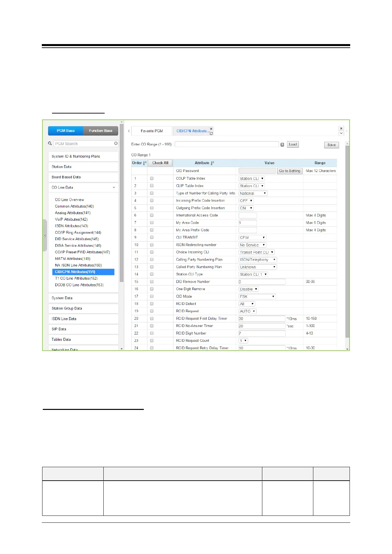This screenshot has height=554, width=392.
Task: Click the DID Remove Number field
Action: [x=262, y=282]
